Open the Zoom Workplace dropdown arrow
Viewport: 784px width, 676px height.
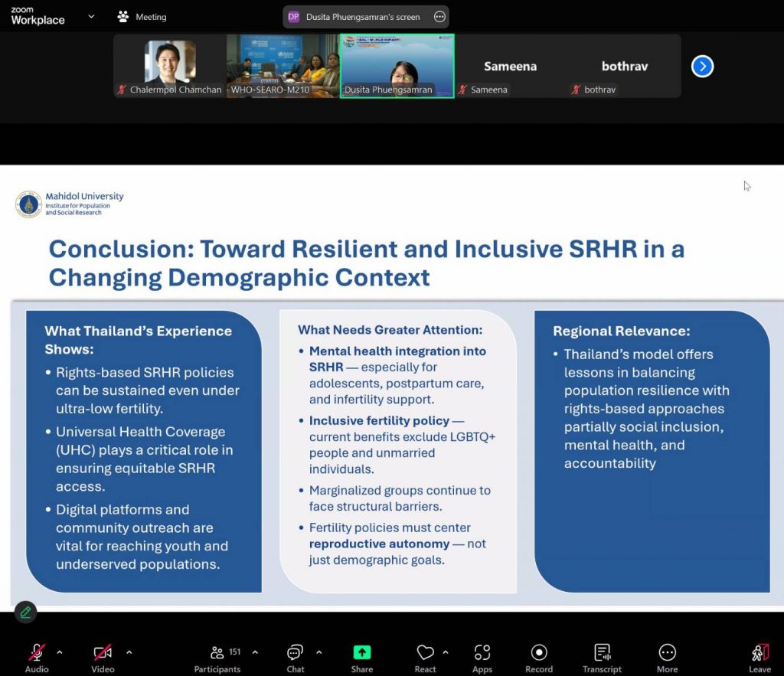(91, 16)
